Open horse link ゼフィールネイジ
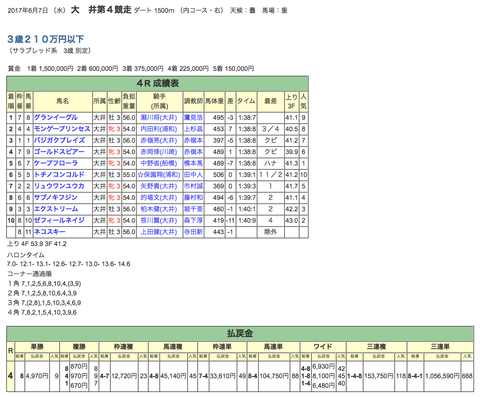480x397 pixels. tap(59, 220)
